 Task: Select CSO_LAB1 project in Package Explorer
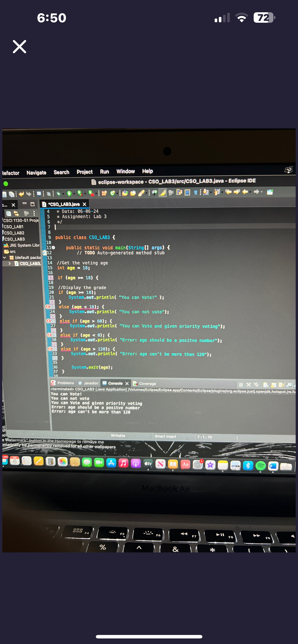[13, 226]
